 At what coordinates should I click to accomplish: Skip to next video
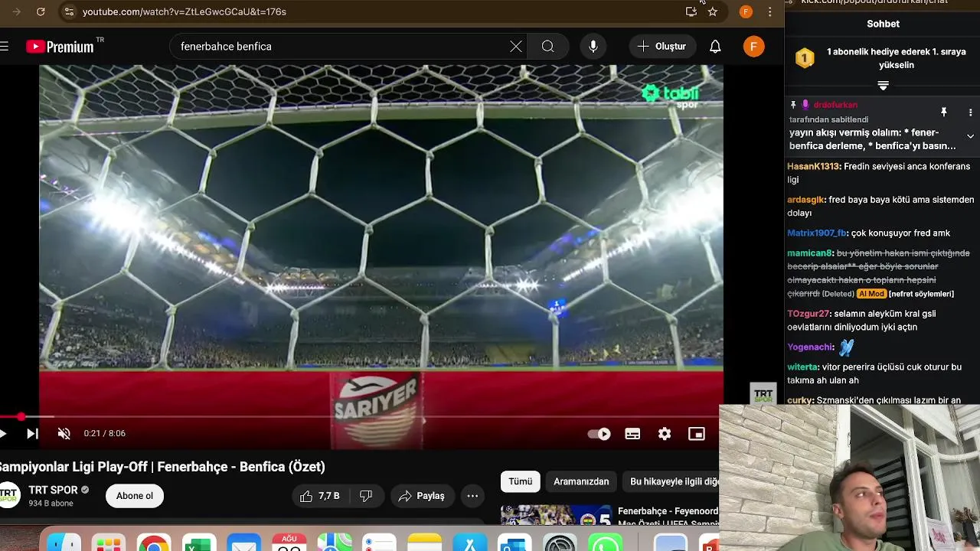coord(32,434)
